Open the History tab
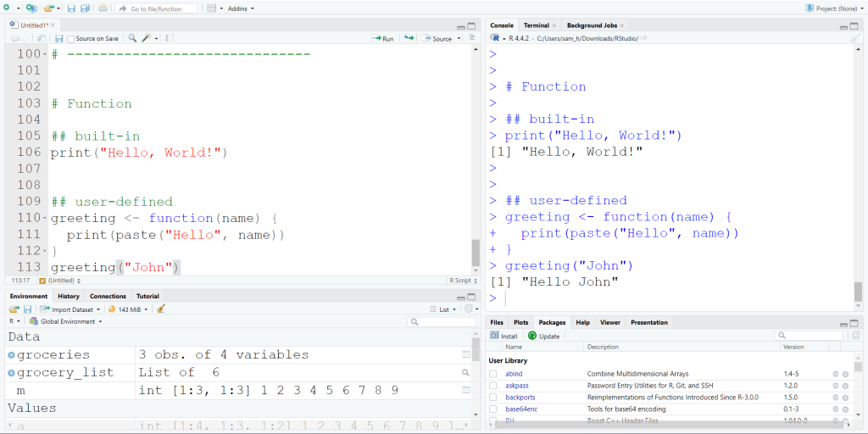 [x=69, y=296]
